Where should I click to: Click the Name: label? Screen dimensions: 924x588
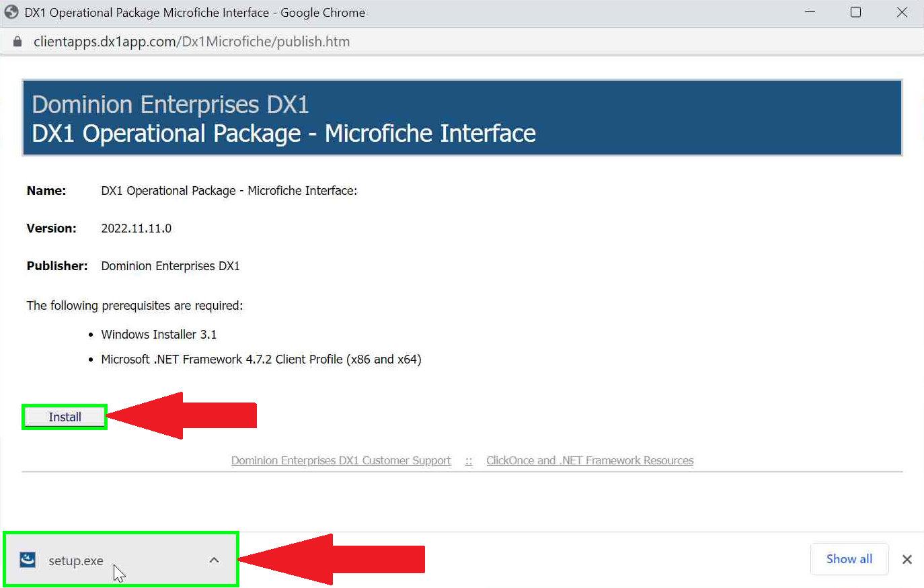click(46, 191)
